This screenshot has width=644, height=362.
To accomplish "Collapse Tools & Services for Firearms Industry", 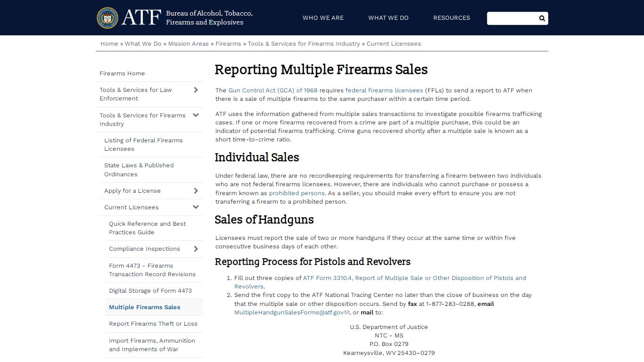I will [196, 115].
